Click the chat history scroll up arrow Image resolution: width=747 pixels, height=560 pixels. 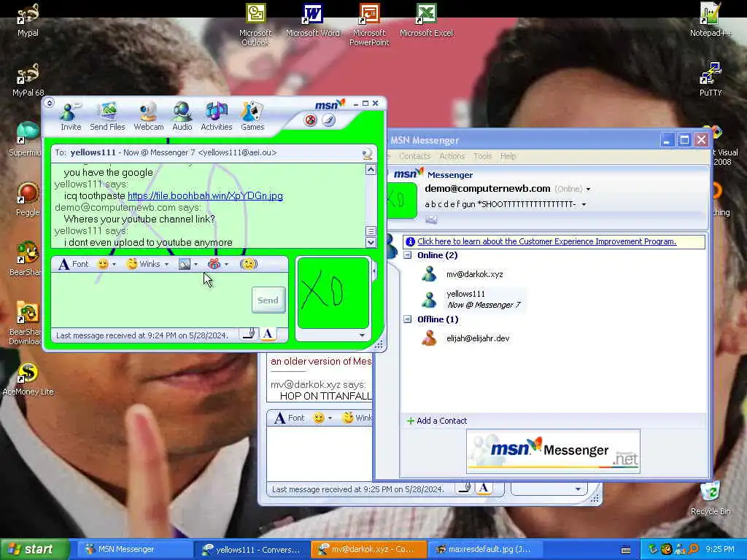tap(371, 169)
